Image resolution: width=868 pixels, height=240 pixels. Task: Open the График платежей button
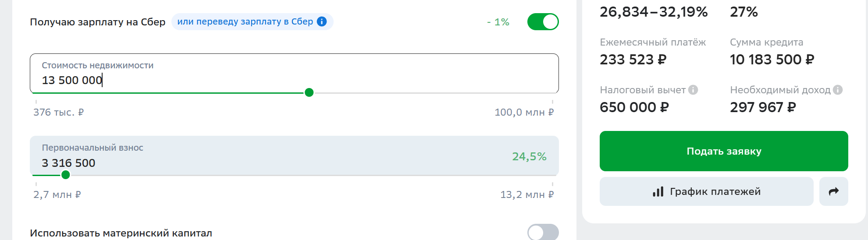[x=706, y=191]
